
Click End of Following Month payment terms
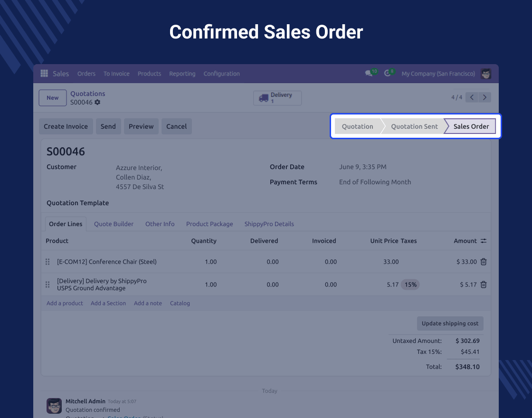click(375, 182)
